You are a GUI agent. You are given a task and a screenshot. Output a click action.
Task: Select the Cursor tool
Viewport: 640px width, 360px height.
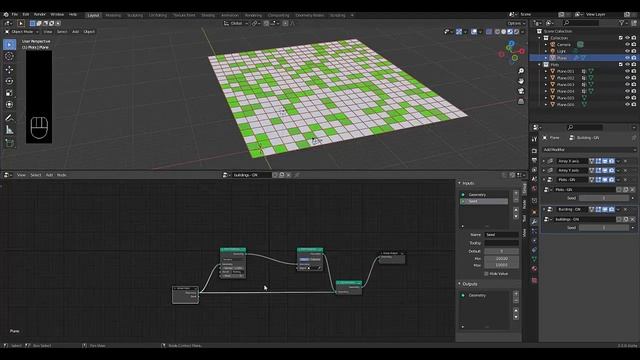click(9, 56)
